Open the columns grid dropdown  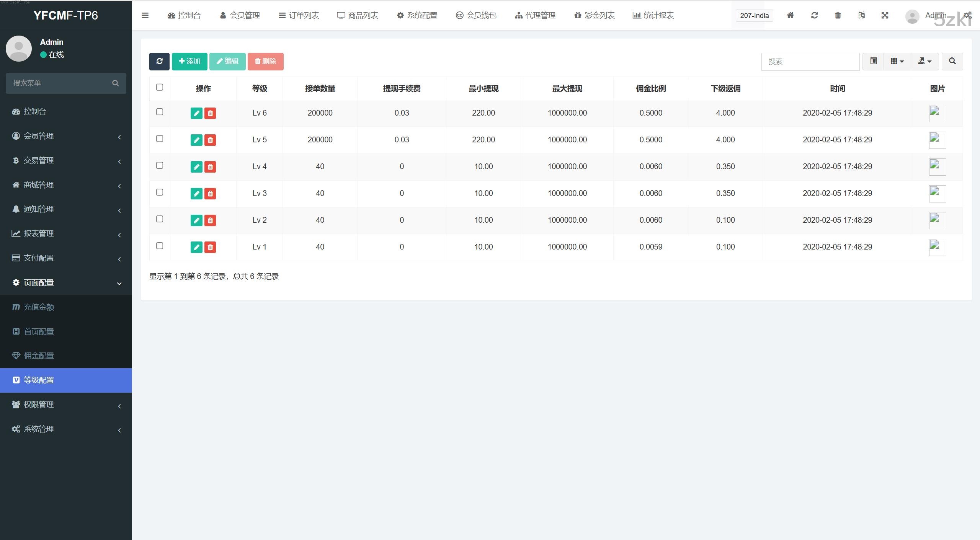coord(897,61)
